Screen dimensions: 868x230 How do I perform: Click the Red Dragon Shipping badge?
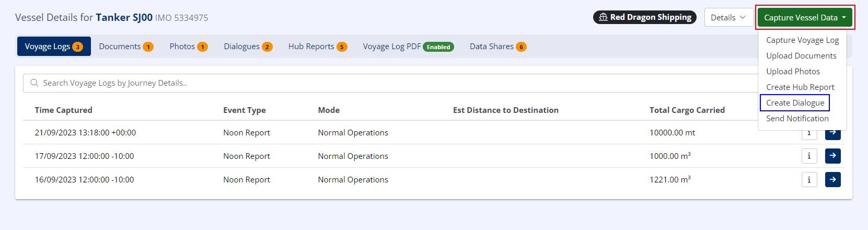click(x=644, y=17)
